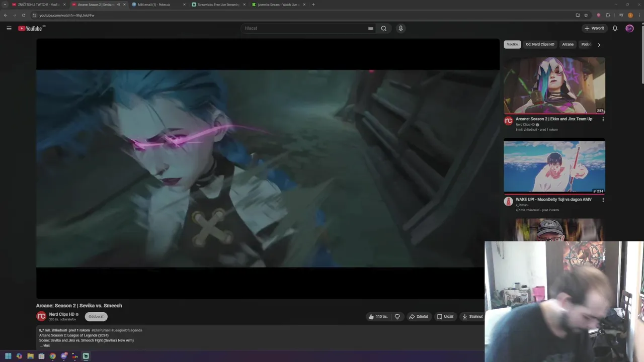Viewport: 644px width, 362px height.
Task: Download the video with Stiahnuť
Action: coord(472,316)
